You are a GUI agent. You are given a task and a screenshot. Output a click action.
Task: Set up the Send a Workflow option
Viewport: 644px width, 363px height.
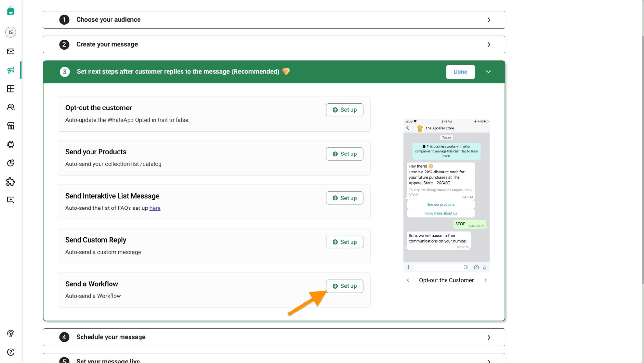pos(344,286)
